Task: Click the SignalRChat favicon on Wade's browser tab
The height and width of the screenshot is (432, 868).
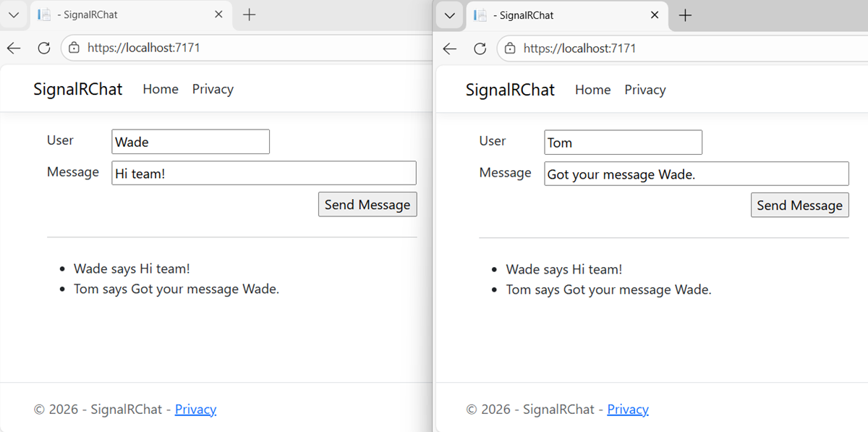Action: (x=44, y=14)
